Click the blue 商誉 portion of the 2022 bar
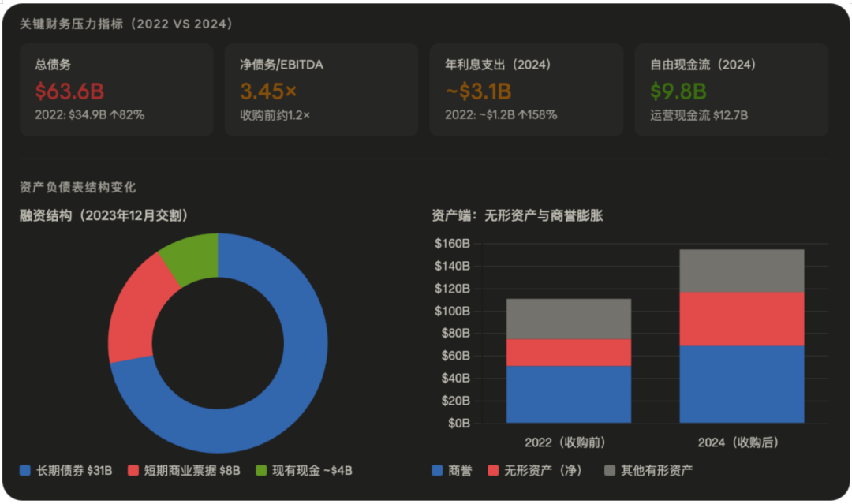The image size is (852, 504). pos(568,394)
